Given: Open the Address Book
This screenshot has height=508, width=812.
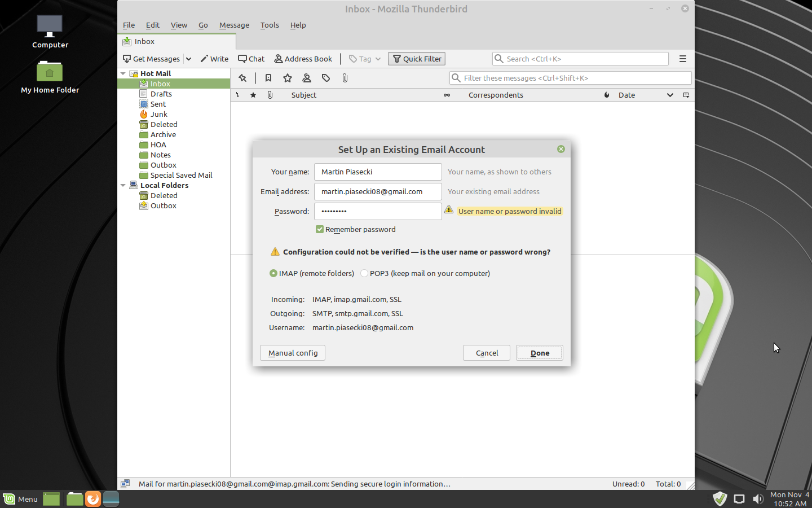Looking at the screenshot, I should (x=303, y=59).
